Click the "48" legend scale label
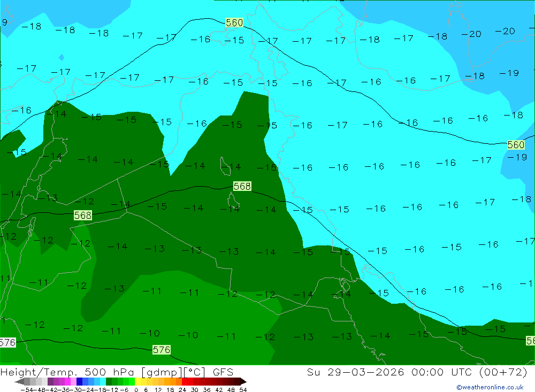The width and height of the screenshot is (535, 392). (231, 390)
